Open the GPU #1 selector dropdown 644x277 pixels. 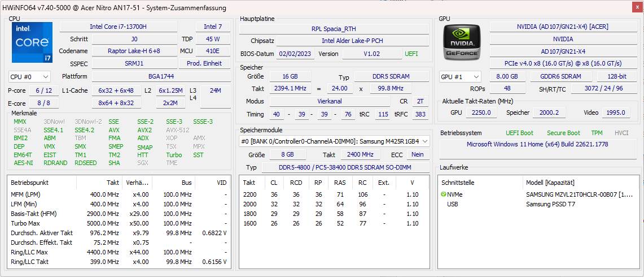[x=460, y=76]
